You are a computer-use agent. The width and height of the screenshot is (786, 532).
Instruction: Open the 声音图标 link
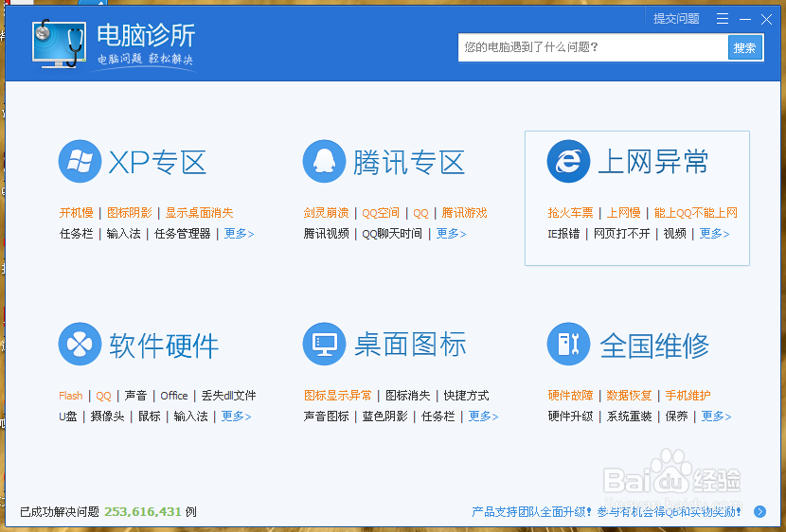tap(326, 417)
